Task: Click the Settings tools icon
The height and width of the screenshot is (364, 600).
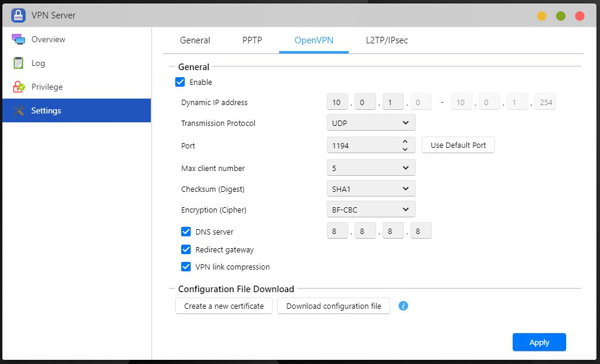Action: pos(18,110)
